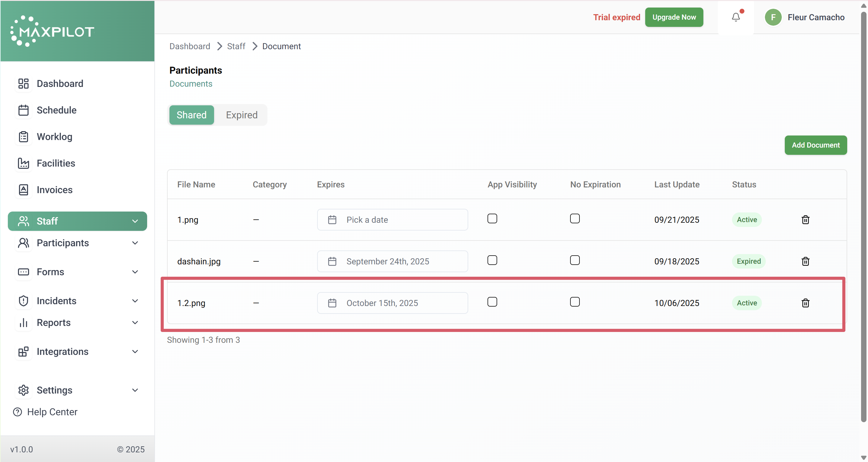The image size is (868, 462).
Task: Click the Add Document button
Action: [816, 145]
